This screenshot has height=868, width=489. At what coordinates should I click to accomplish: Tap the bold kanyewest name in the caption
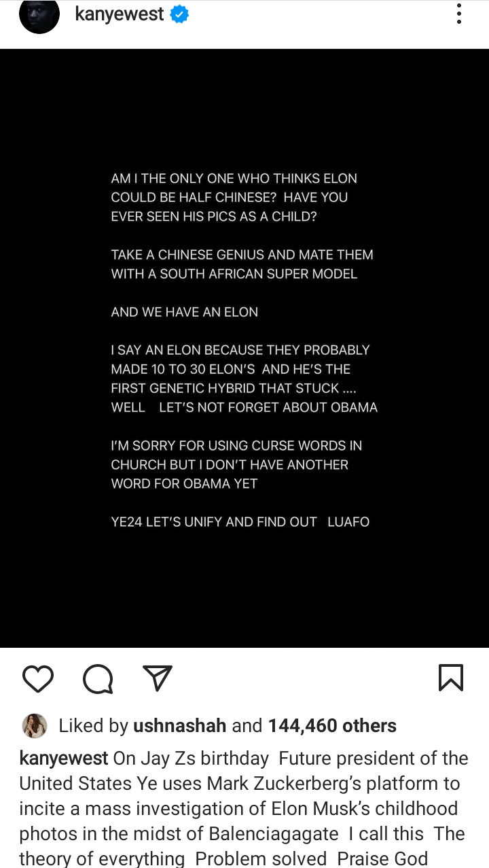point(64,758)
